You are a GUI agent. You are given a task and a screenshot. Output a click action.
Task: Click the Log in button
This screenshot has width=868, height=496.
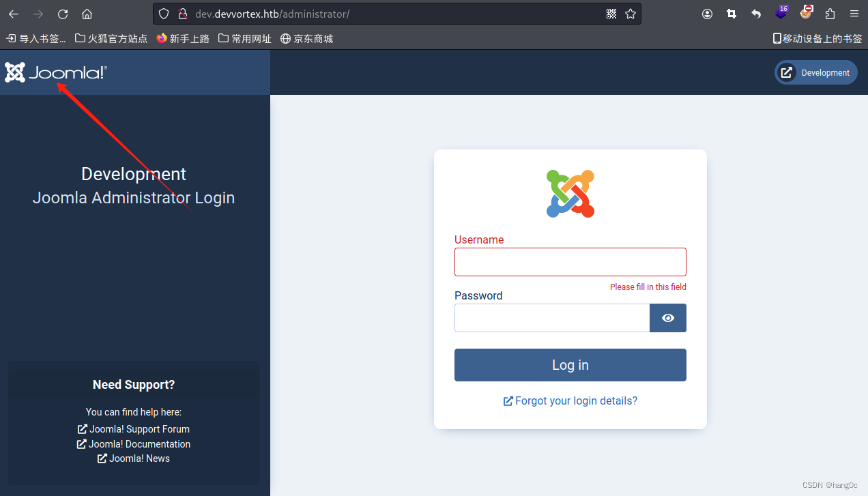(x=570, y=365)
